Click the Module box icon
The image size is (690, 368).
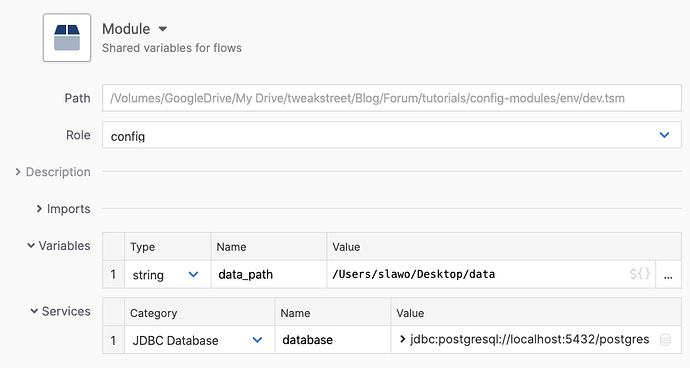[67, 37]
